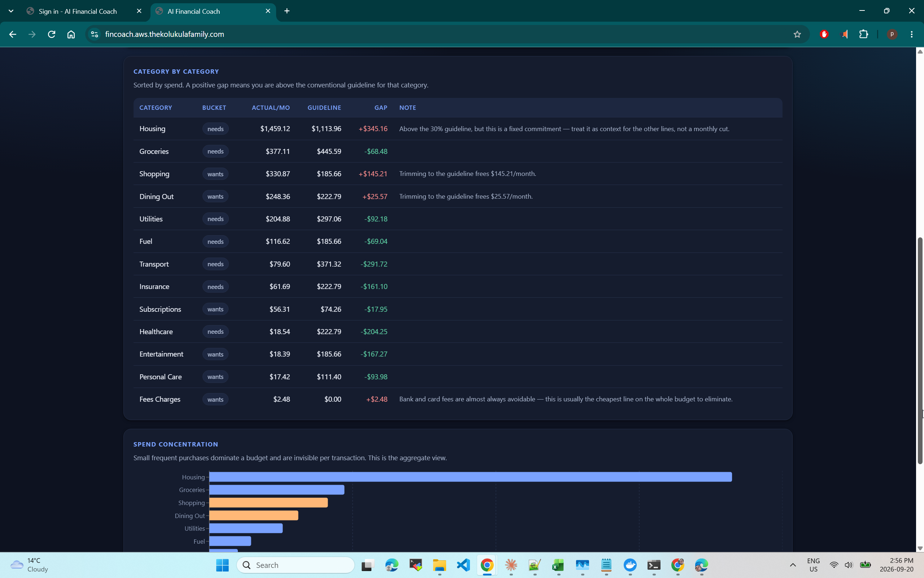The width and height of the screenshot is (924, 578).
Task: Open the Chrome profile avatar
Action: (892, 34)
